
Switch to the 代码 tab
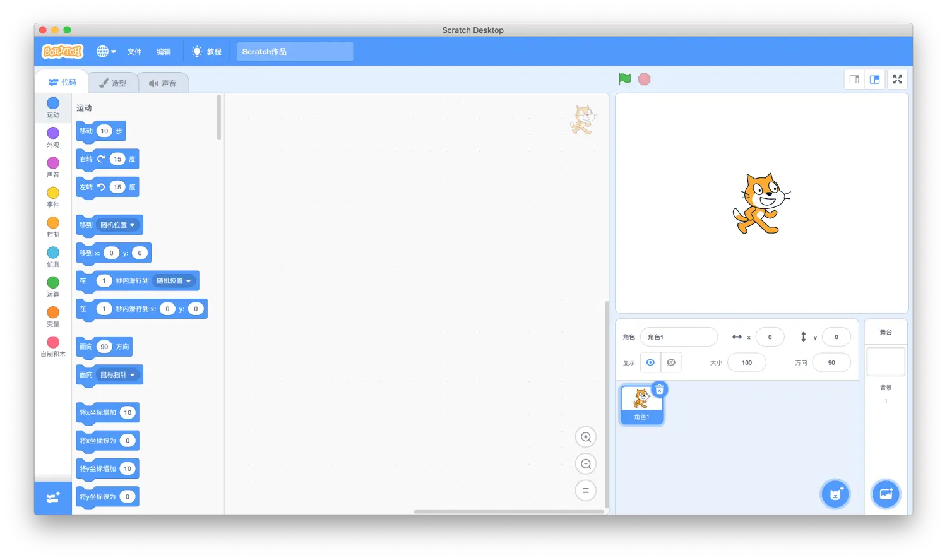[x=63, y=82]
